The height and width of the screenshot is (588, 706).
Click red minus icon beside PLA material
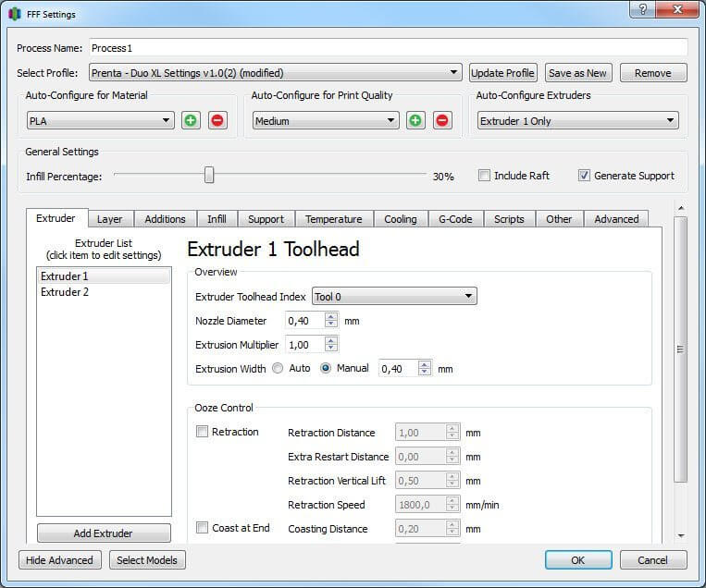coord(217,121)
